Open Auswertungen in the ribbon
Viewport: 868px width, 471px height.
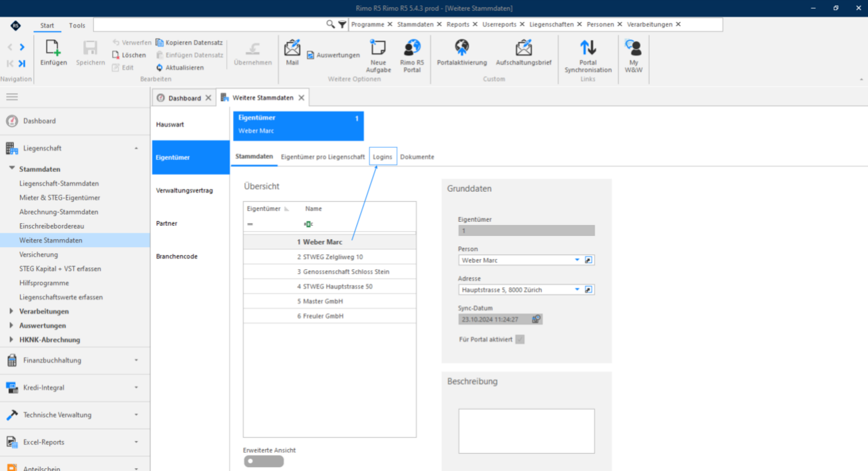click(333, 55)
